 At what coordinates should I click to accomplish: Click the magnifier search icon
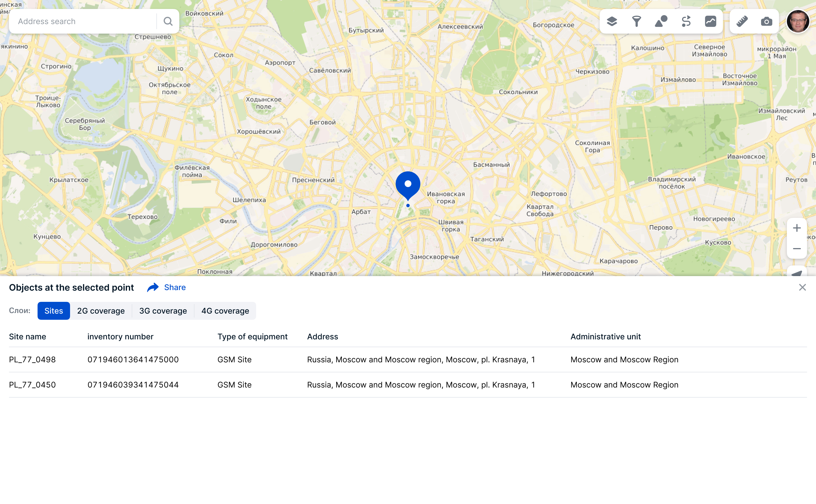168,21
